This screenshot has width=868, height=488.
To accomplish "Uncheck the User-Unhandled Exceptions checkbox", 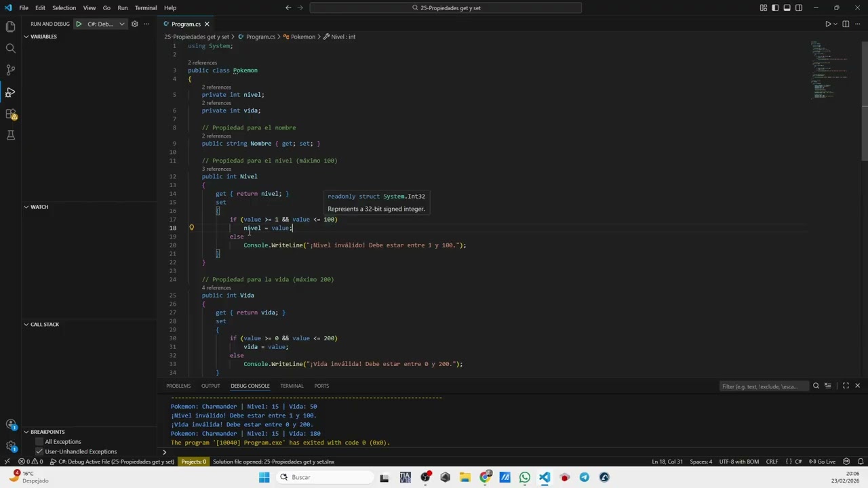I will [39, 451].
